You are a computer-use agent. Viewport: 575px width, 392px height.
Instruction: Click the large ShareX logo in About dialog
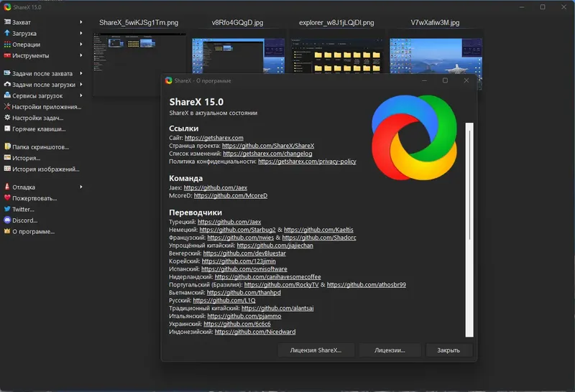pos(415,137)
